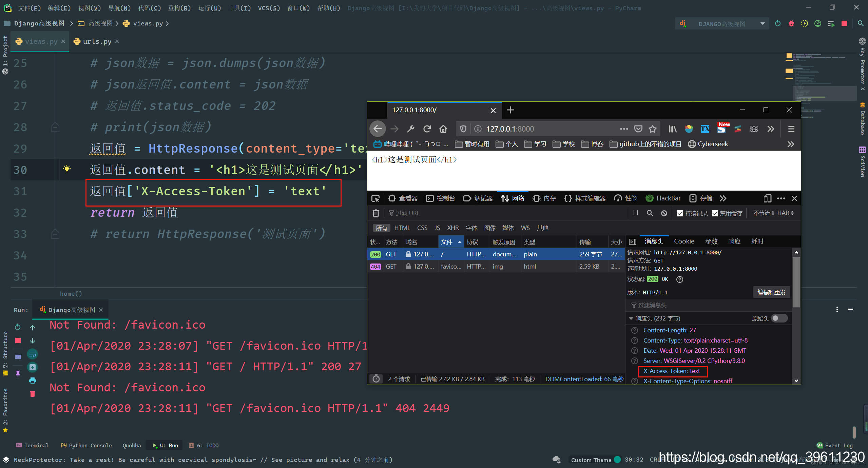
Task: Open the page actions three-dot menu in URL bar
Action: (624, 129)
